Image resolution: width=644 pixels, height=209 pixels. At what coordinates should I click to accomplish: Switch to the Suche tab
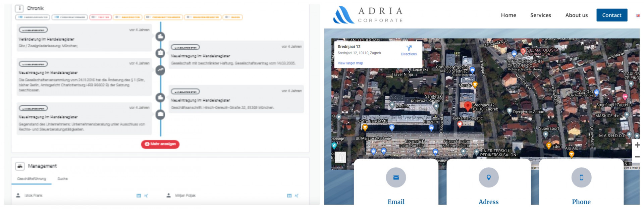coord(62,179)
